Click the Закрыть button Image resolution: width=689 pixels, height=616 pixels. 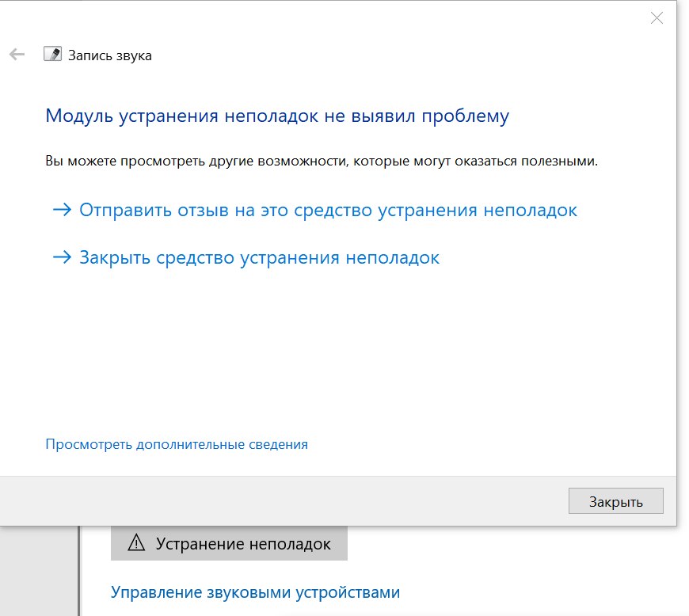tap(615, 501)
